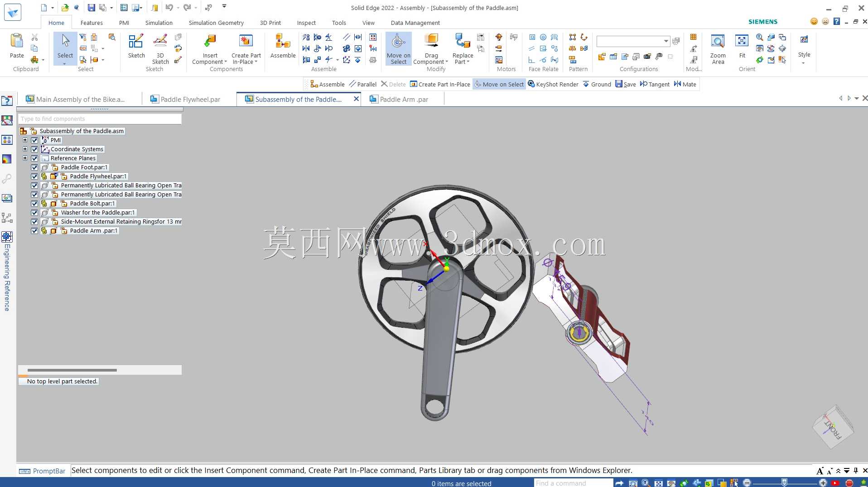Click Create Part In-Place on command bar
Screen dimensions: 868x487
[440, 84]
